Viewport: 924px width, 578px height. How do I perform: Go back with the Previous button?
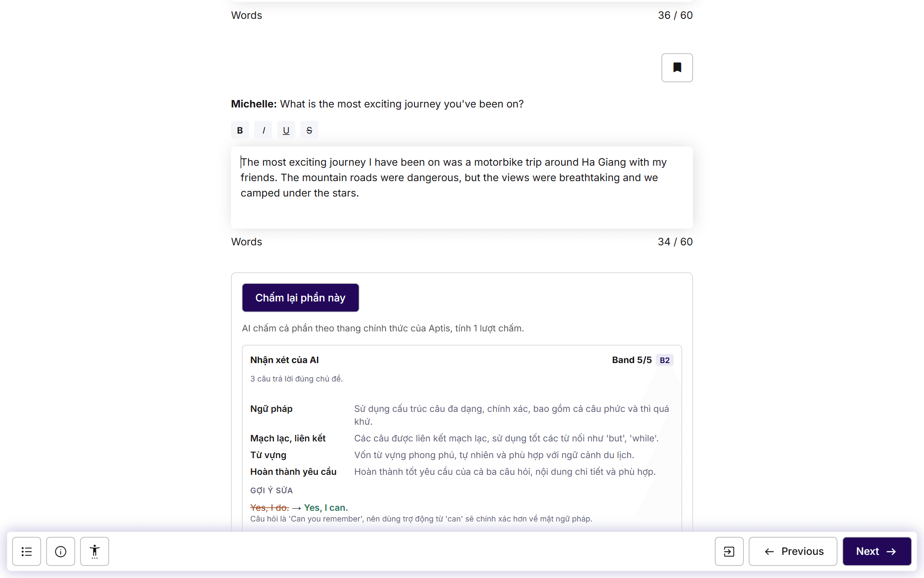793,551
